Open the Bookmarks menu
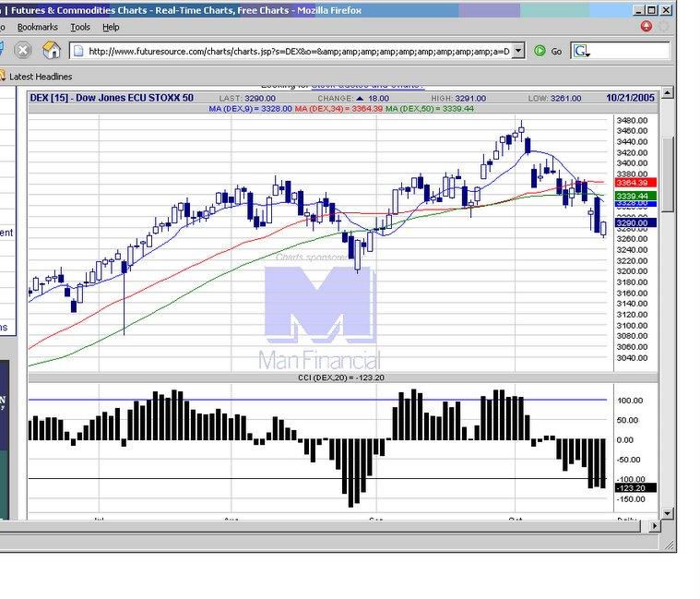The width and height of the screenshot is (700, 599). click(x=38, y=28)
